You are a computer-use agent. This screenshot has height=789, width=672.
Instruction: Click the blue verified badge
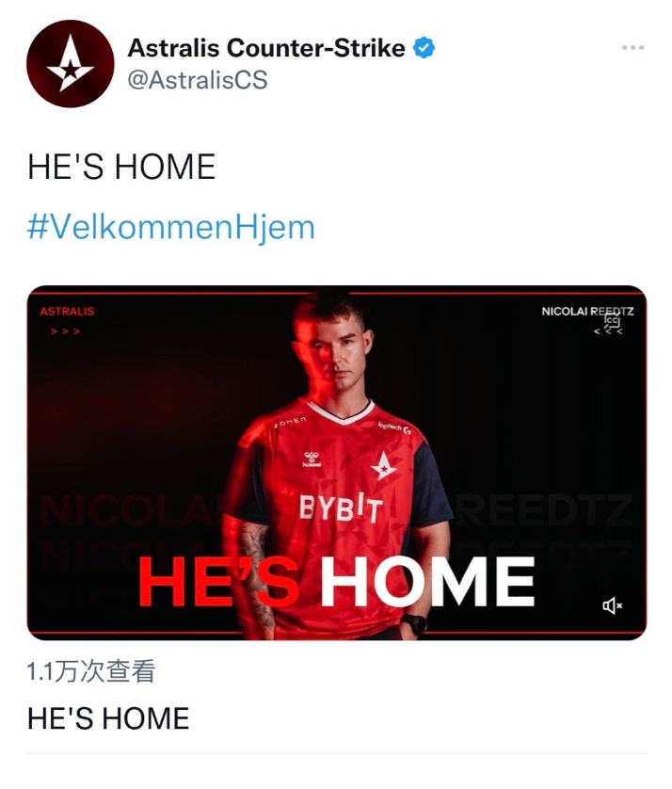pyautogui.click(x=424, y=48)
